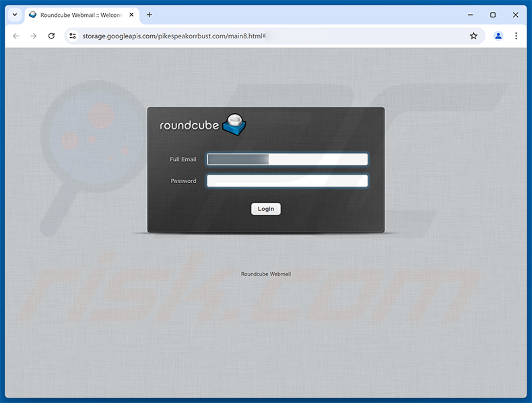
Task: Bookmark this page with the star icon
Action: coord(473,36)
